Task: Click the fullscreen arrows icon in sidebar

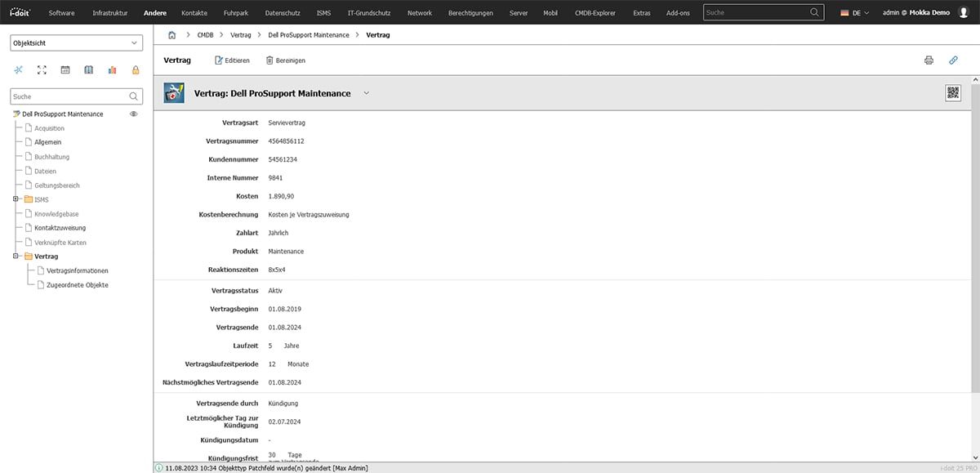Action: coord(42,70)
